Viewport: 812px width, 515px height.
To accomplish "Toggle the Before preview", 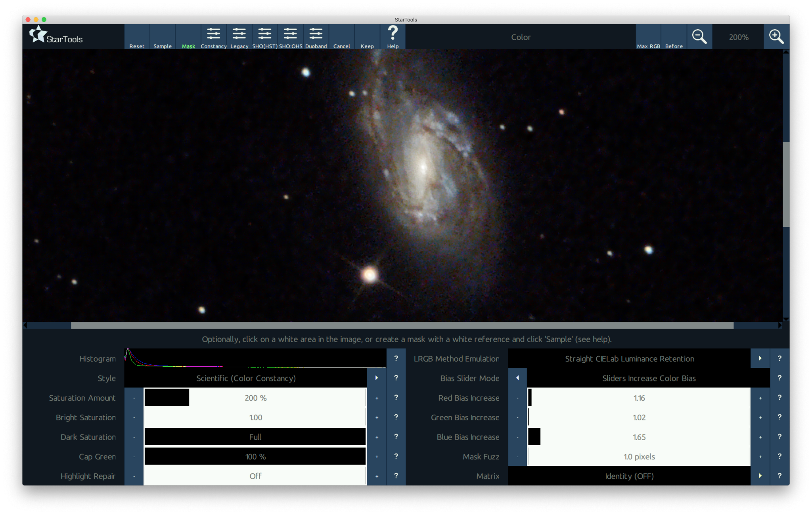I will pyautogui.click(x=674, y=36).
